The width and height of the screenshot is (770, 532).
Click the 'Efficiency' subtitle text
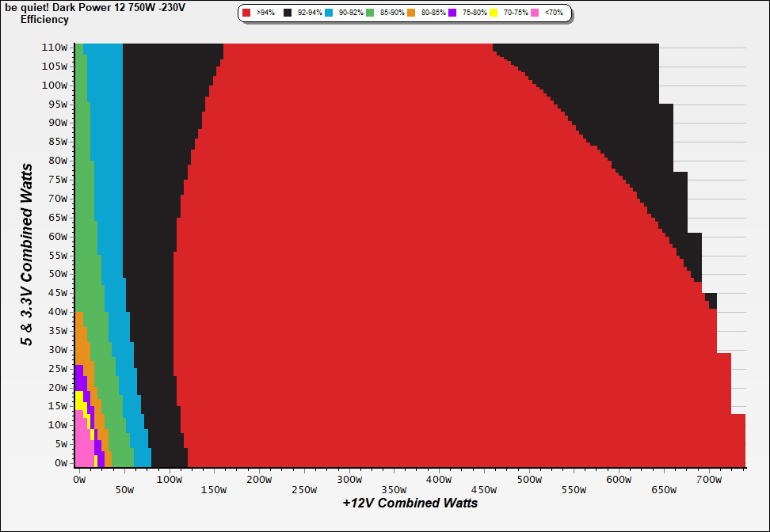tap(44, 20)
